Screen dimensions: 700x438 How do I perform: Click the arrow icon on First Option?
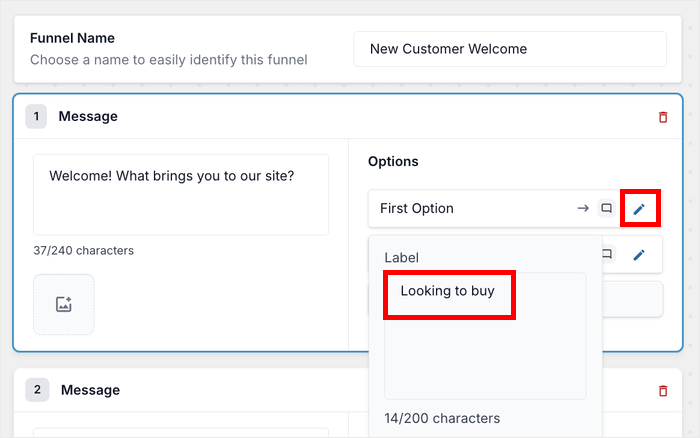583,208
